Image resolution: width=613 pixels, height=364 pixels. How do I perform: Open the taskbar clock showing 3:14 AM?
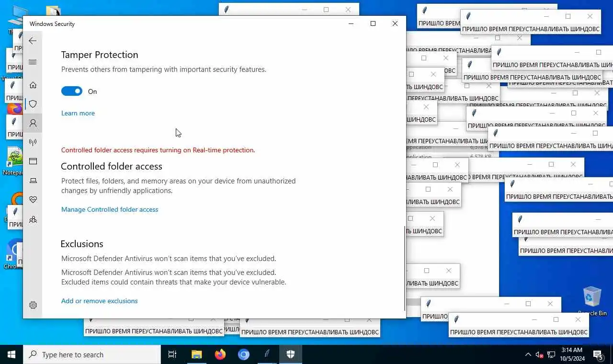571,354
